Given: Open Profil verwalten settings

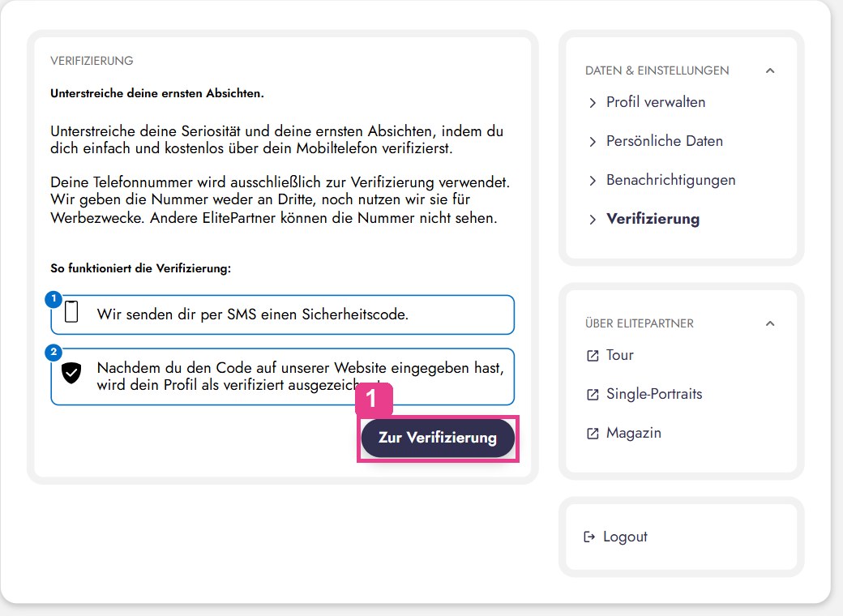Looking at the screenshot, I should click(x=656, y=102).
